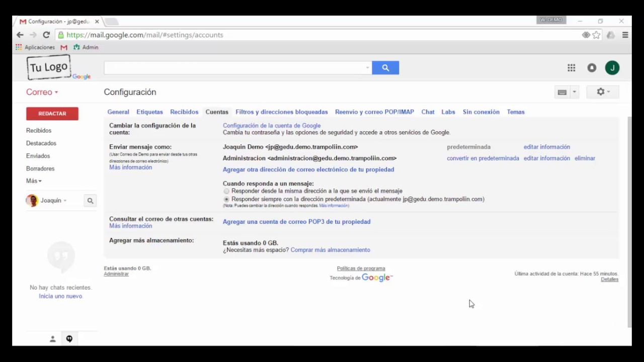Reload the page with refresh icon

click(x=46, y=35)
